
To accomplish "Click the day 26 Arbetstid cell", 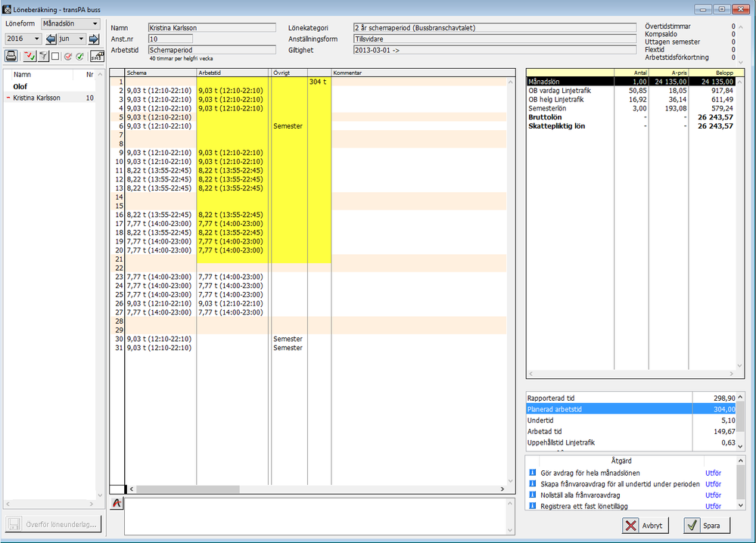I will pyautogui.click(x=232, y=303).
